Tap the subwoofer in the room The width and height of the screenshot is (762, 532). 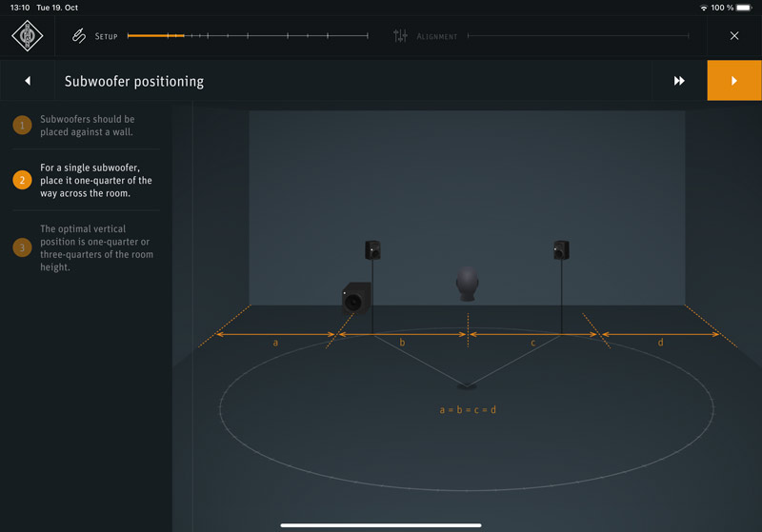[356, 300]
